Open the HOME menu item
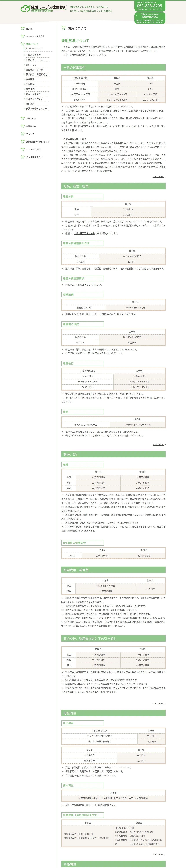The width and height of the screenshot is (186, 868). pos(29,29)
